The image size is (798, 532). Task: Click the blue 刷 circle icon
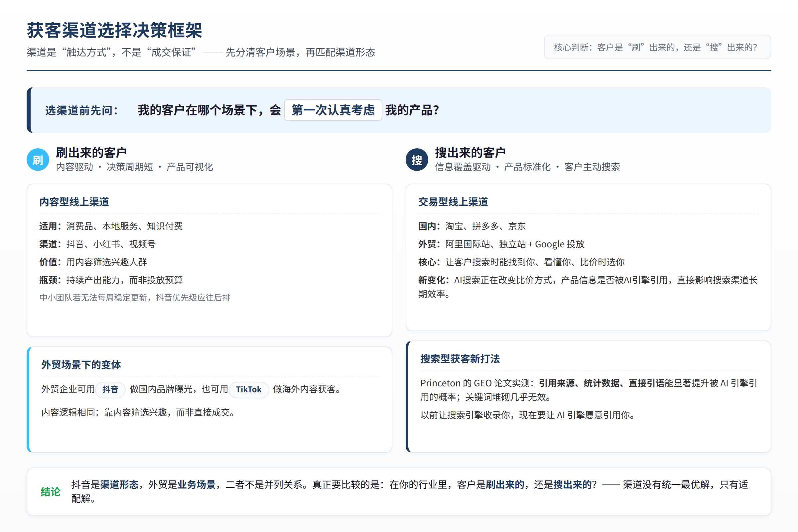pos(38,160)
